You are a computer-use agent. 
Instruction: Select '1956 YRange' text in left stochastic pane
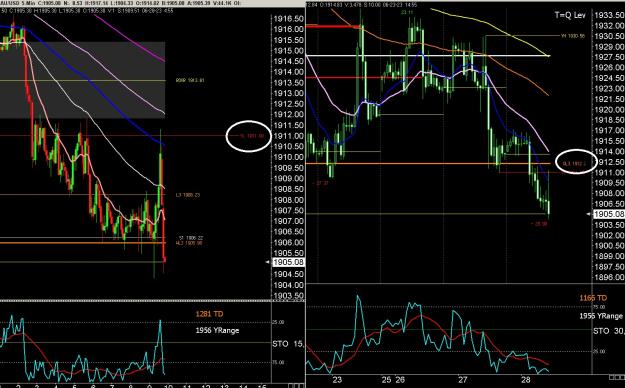coord(217,330)
